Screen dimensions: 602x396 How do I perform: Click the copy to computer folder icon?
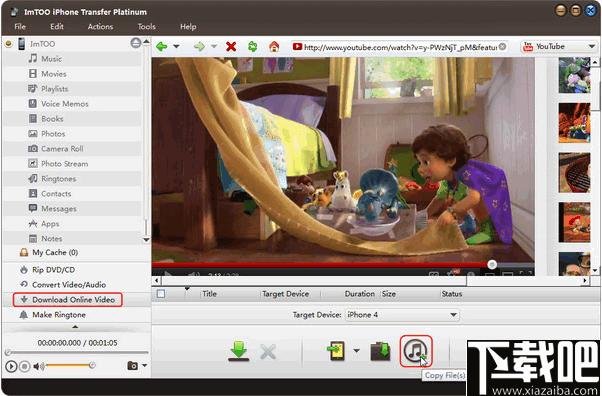pyautogui.click(x=380, y=351)
